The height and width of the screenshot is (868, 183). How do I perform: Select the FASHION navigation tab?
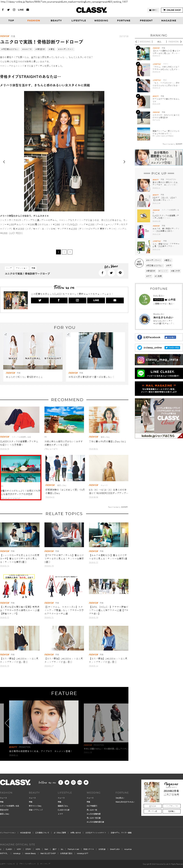pos(34,21)
